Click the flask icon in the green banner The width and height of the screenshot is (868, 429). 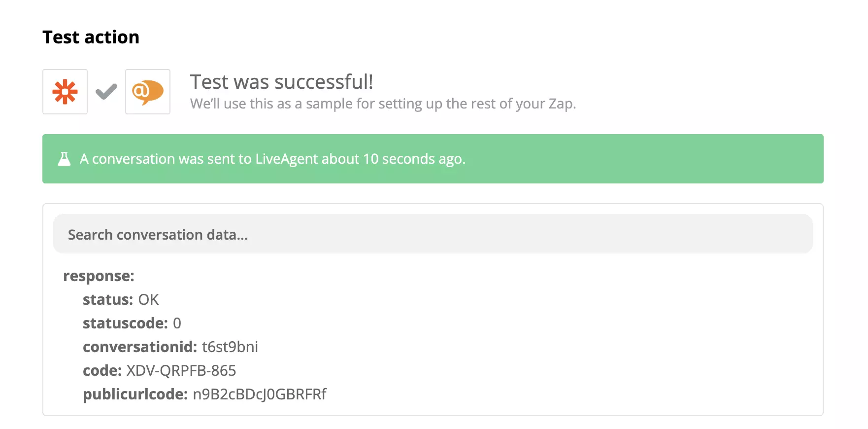[x=64, y=159]
